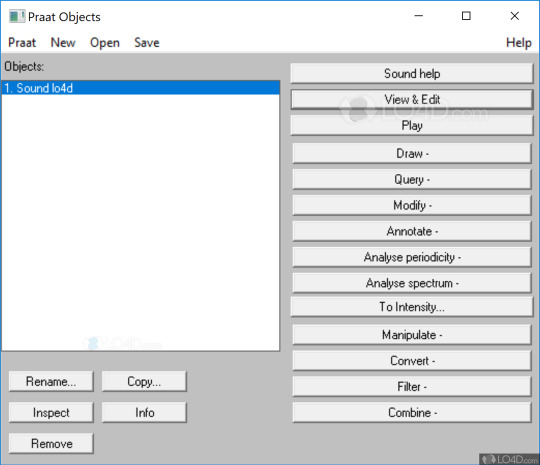Screen dimensions: 540x465
Task: Click the Praat app icon in title bar
Action: coord(17,17)
